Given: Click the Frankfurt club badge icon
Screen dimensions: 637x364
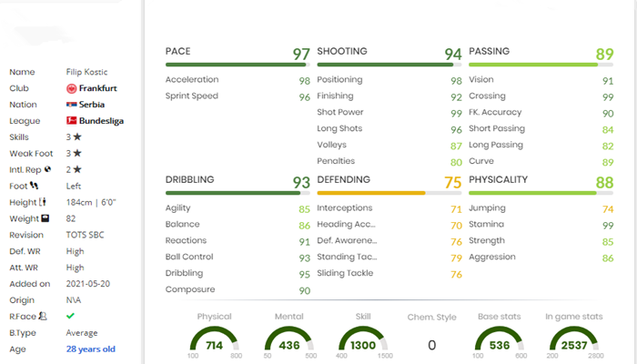Looking at the screenshot, I should [x=71, y=88].
